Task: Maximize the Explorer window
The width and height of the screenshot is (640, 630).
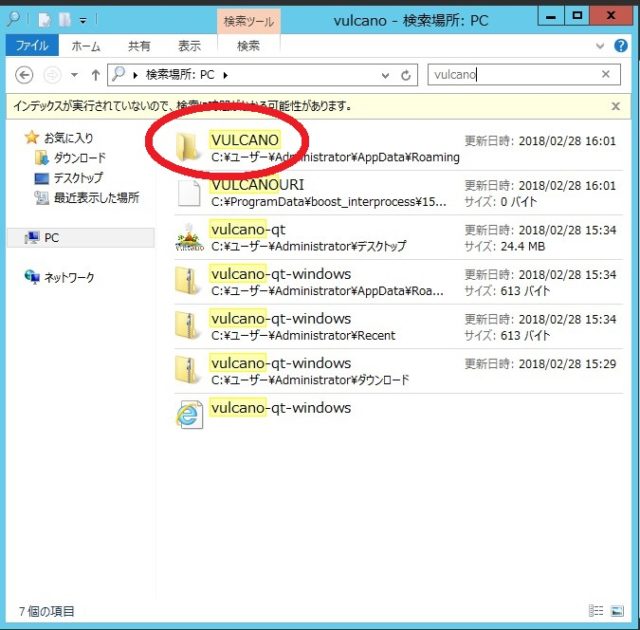Action: coord(577,16)
